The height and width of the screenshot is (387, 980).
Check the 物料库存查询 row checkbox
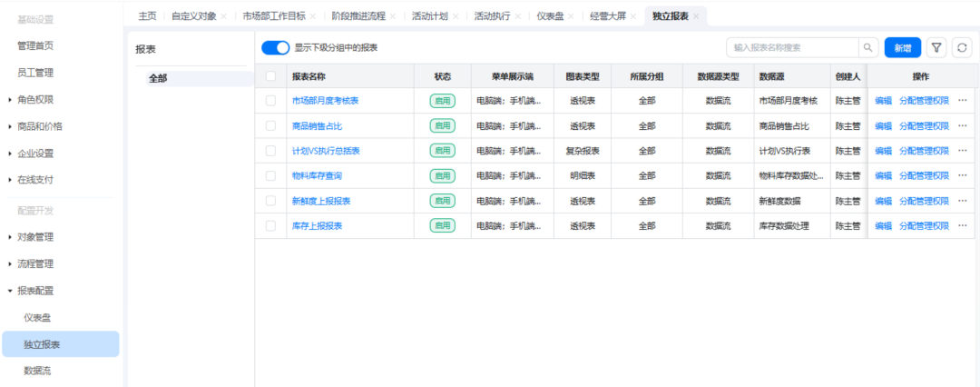(270, 176)
